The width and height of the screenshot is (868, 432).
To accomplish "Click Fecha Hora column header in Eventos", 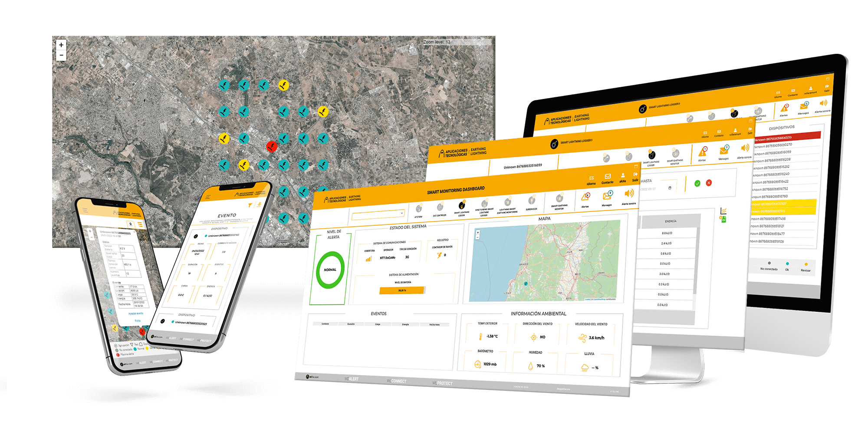I will (x=434, y=325).
